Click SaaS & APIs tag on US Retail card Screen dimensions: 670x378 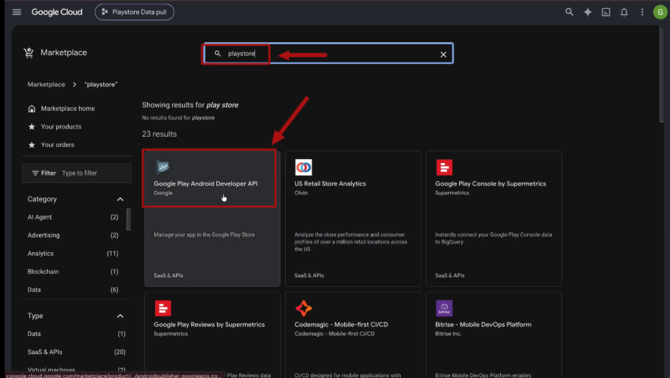pyautogui.click(x=309, y=275)
